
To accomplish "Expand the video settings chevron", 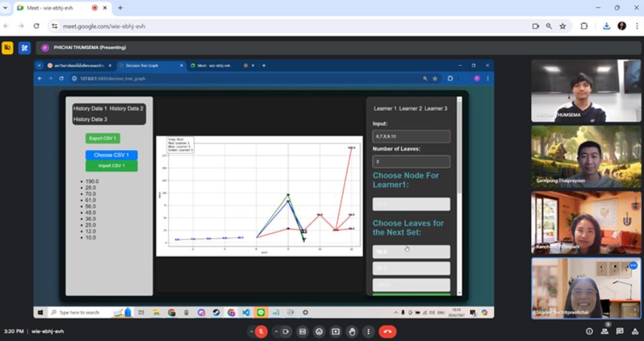I will (x=276, y=332).
